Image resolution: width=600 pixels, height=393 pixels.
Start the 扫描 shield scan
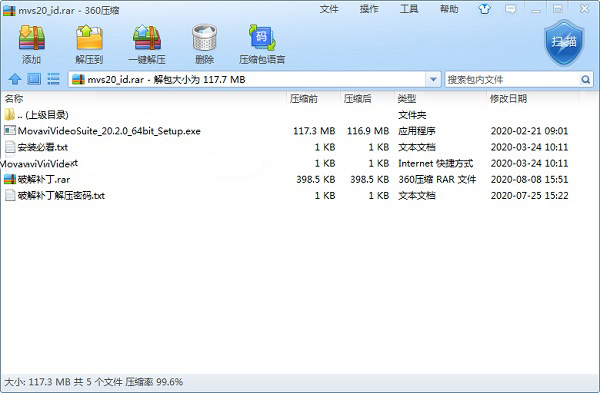pos(564,43)
